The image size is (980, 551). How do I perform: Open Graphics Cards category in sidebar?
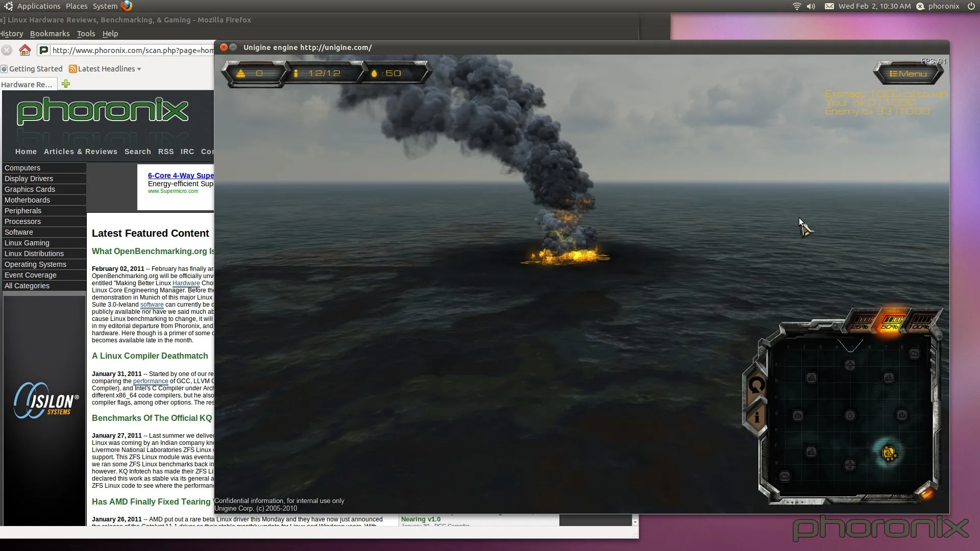coord(44,189)
